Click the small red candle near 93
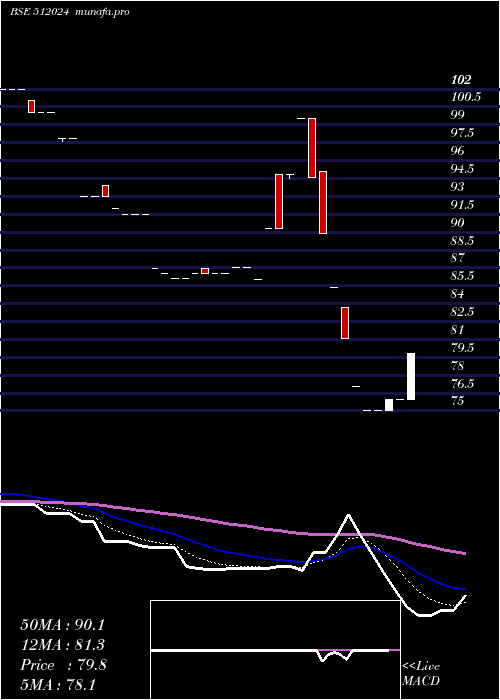The width and height of the screenshot is (500, 700). (x=105, y=191)
